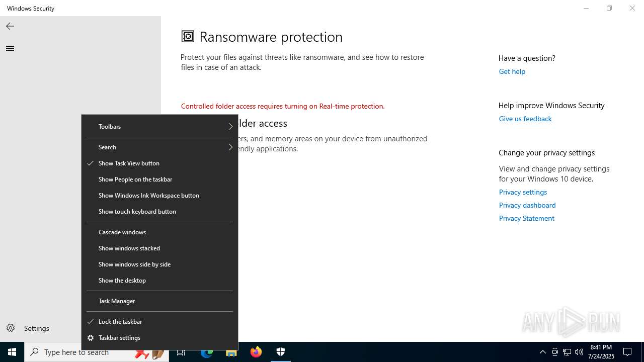
Task: Open Taskbar settings from menu
Action: [159, 338]
